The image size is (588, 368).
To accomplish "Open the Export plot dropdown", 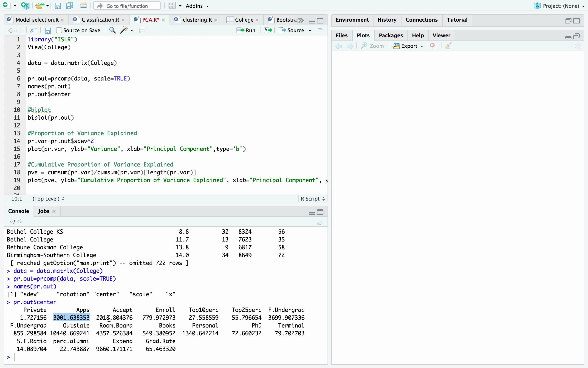I will (x=408, y=46).
